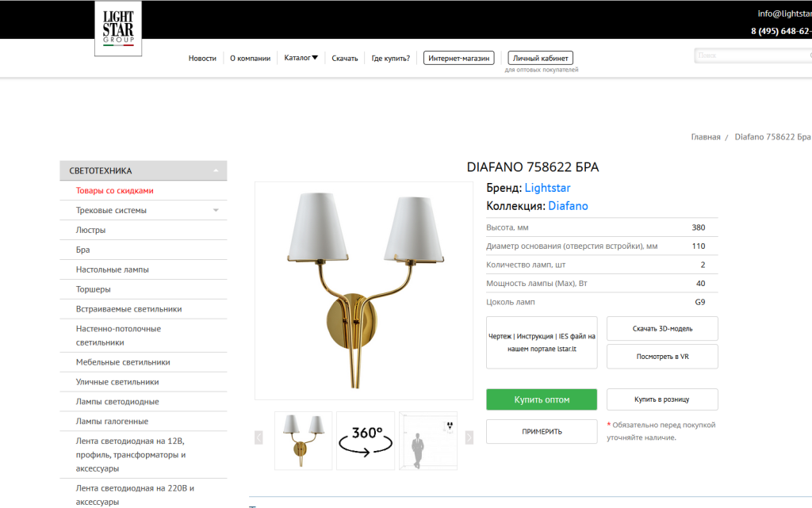Click the Посмотреть в VR button

(x=662, y=357)
